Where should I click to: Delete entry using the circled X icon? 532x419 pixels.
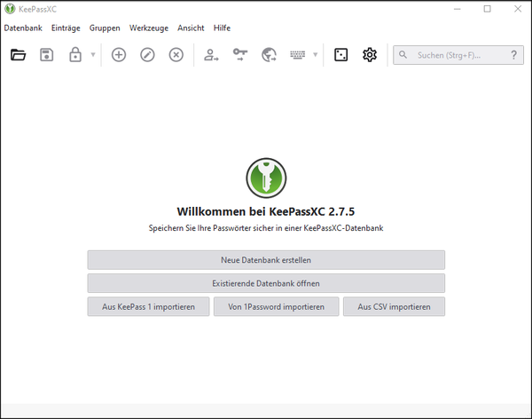pyautogui.click(x=176, y=55)
